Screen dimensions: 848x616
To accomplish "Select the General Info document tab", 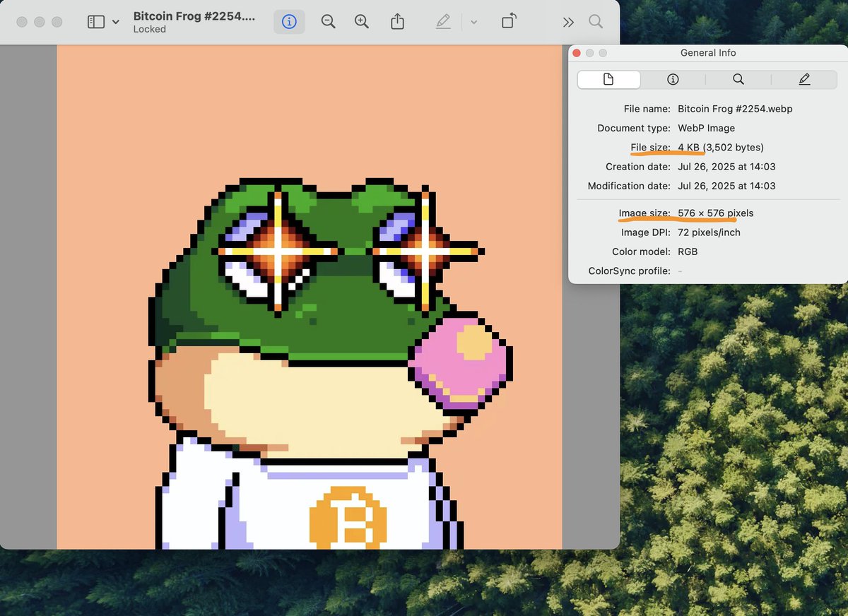I will 608,79.
